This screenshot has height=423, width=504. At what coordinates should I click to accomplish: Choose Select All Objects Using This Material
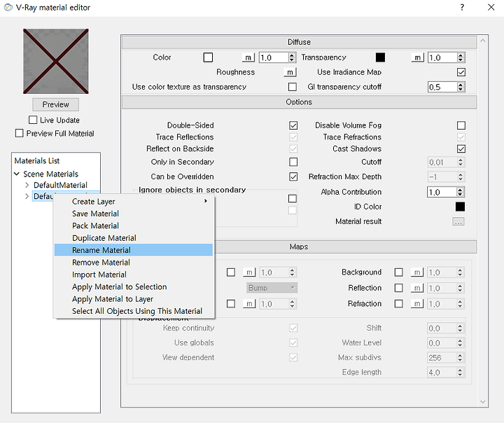click(x=134, y=311)
